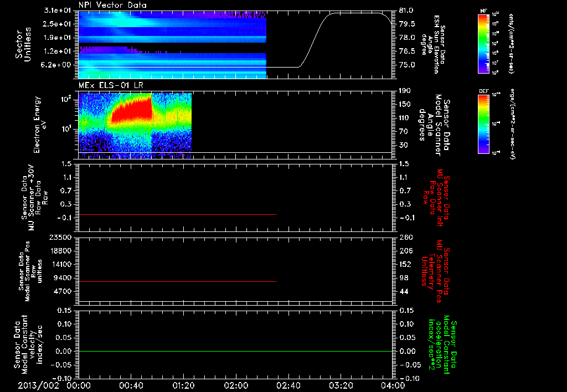Click the '44' telemetry tick value
Image resolution: width=567 pixels, height=392 pixels.
point(404,291)
